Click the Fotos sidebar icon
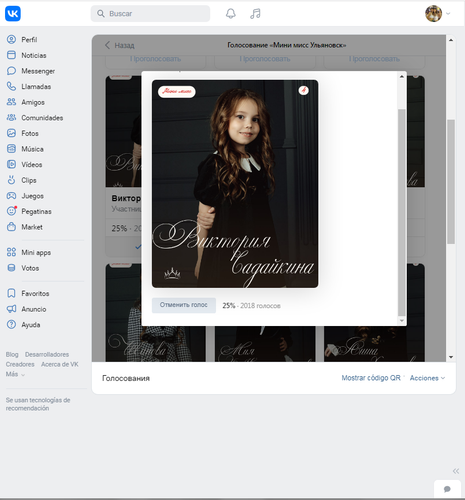The width and height of the screenshot is (465, 500). pyautogui.click(x=11, y=133)
